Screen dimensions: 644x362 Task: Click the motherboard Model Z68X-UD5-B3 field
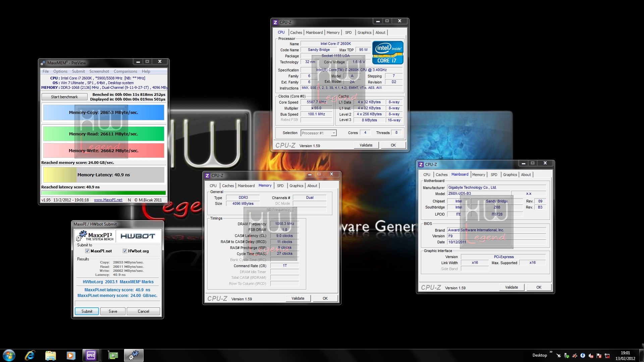(x=479, y=193)
